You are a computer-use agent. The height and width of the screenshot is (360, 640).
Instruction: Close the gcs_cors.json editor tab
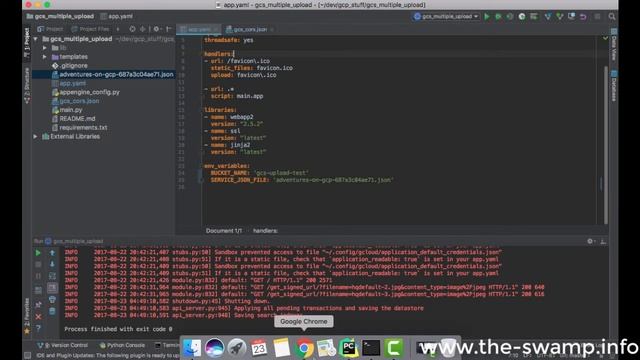point(272,29)
